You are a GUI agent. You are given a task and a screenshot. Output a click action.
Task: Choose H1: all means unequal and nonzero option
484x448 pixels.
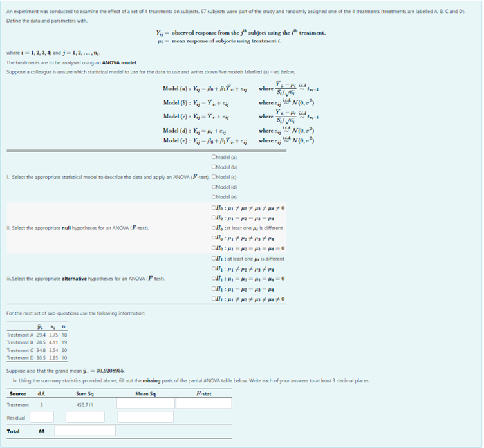coord(214,299)
